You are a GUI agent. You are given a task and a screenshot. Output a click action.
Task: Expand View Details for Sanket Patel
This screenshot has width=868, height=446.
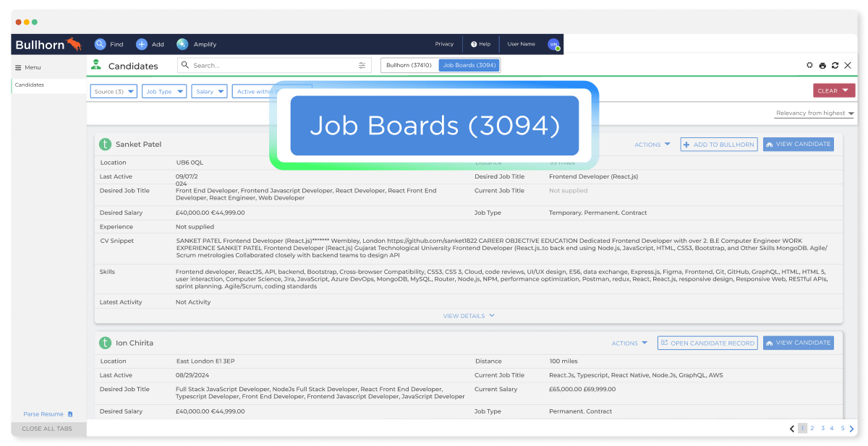click(469, 316)
